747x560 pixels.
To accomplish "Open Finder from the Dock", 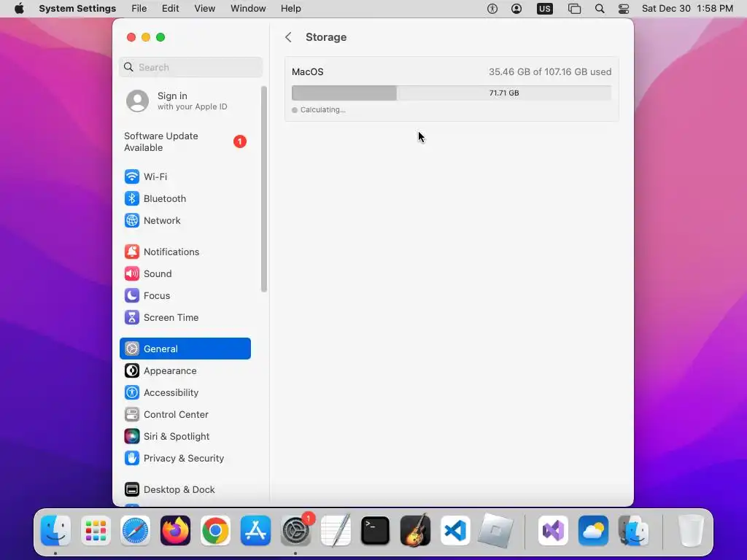I will click(x=55, y=531).
